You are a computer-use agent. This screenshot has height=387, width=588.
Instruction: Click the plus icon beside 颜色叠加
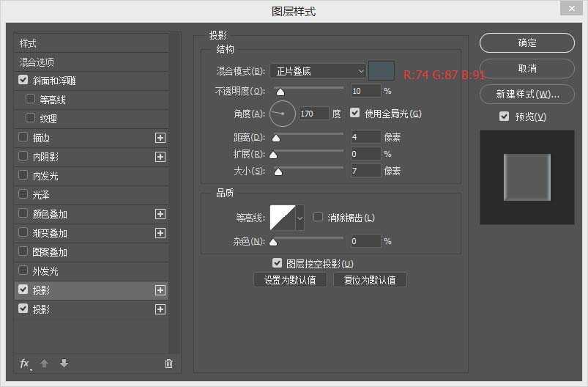click(x=160, y=214)
